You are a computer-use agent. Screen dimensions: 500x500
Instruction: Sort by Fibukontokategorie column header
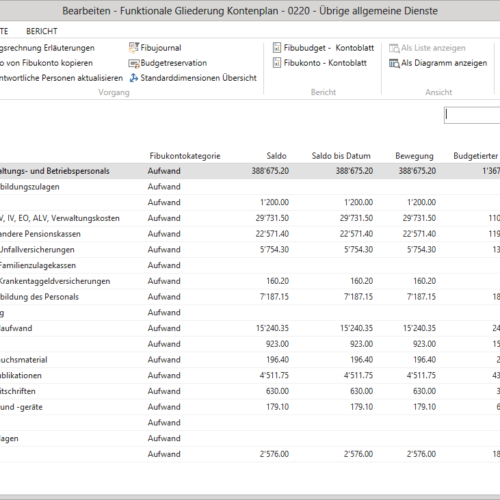[x=185, y=156]
